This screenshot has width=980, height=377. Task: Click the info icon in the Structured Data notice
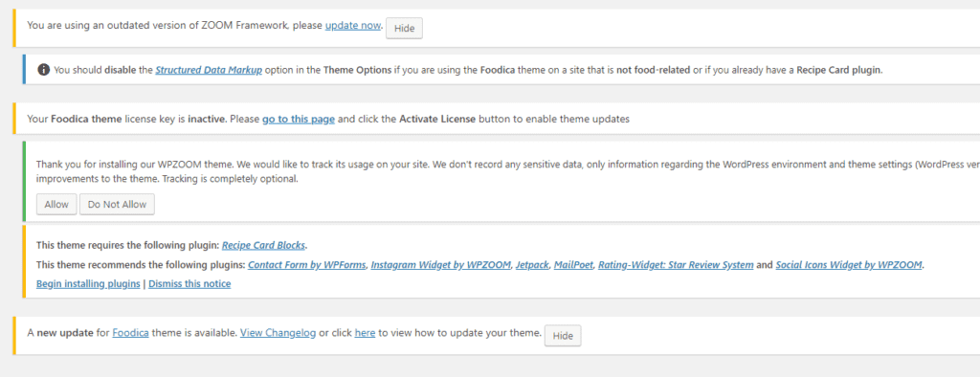43,70
